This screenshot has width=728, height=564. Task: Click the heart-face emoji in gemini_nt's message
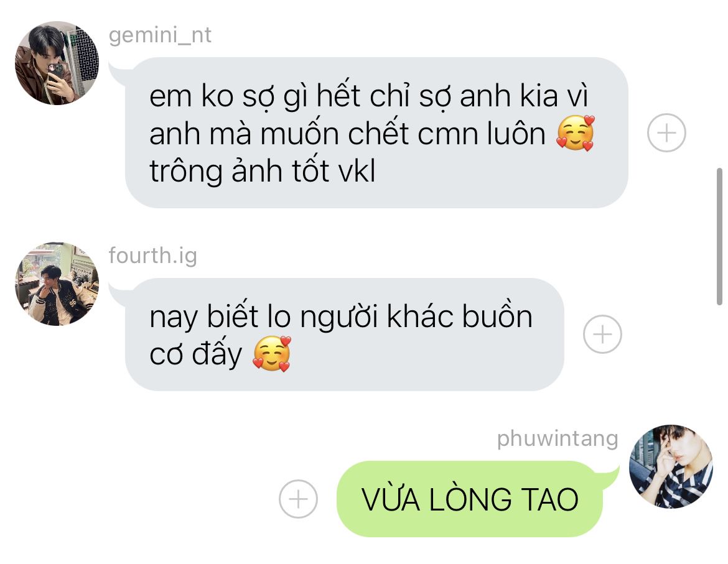click(576, 133)
